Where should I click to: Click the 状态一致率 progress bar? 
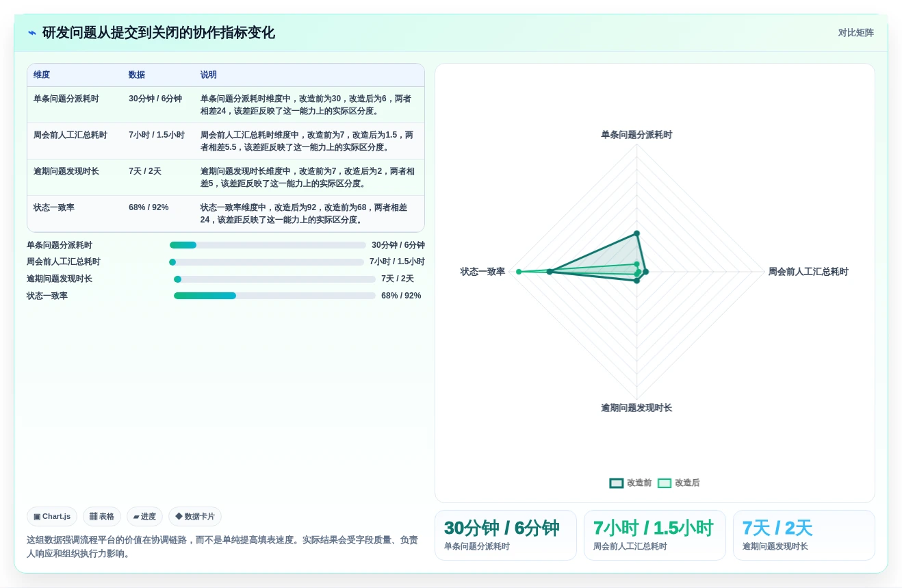point(274,296)
